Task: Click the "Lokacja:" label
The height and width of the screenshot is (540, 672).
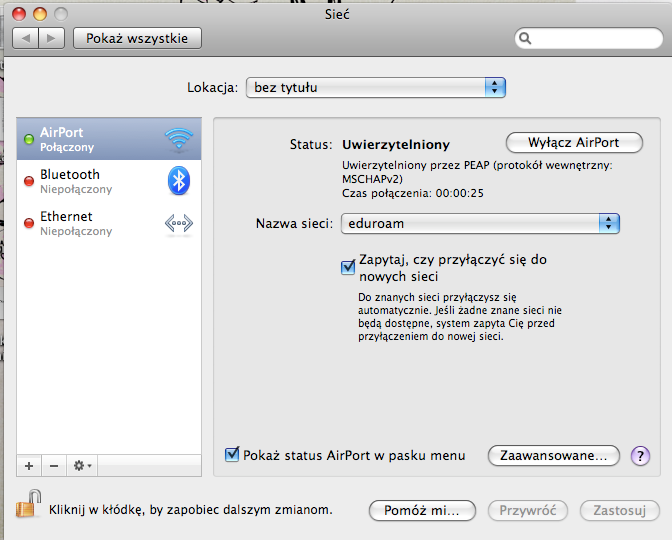Action: click(212, 87)
